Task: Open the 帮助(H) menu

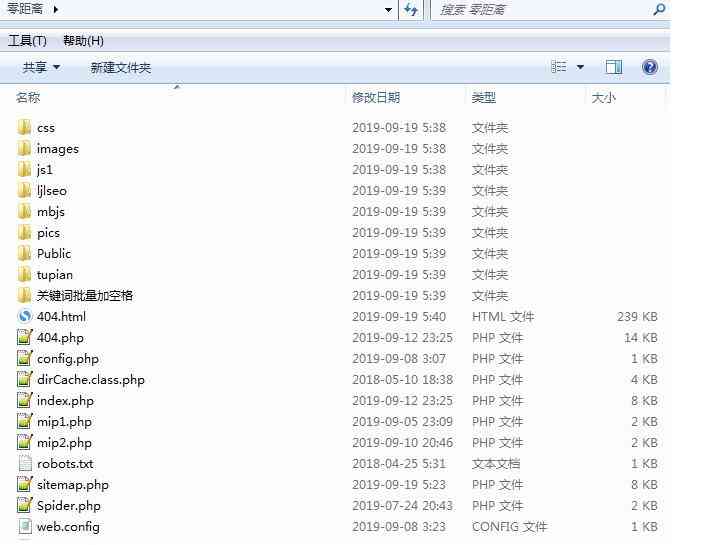Action: pos(83,41)
